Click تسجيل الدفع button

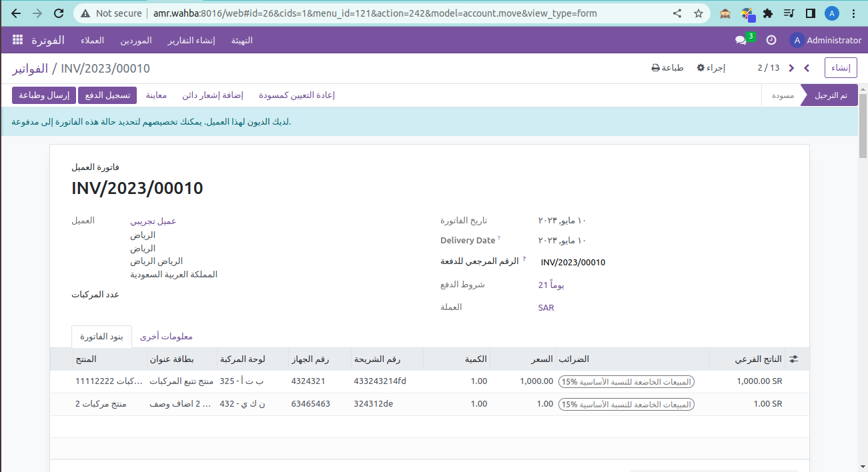107,95
